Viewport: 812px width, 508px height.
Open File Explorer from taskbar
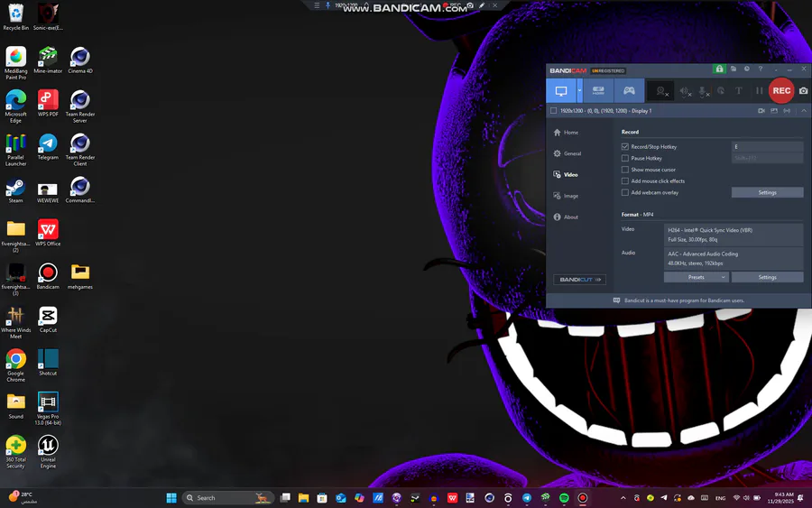click(303, 498)
